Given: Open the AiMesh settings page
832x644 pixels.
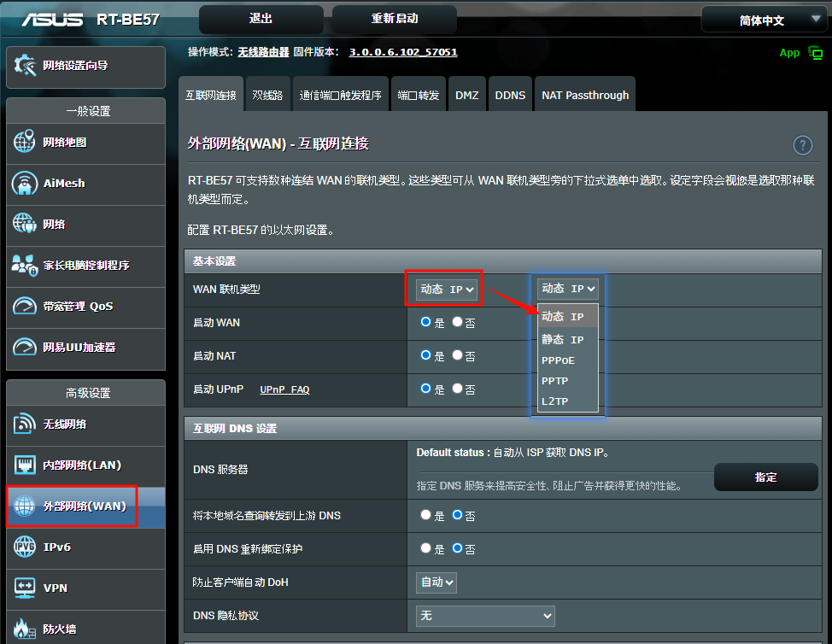Looking at the screenshot, I should pos(85,184).
